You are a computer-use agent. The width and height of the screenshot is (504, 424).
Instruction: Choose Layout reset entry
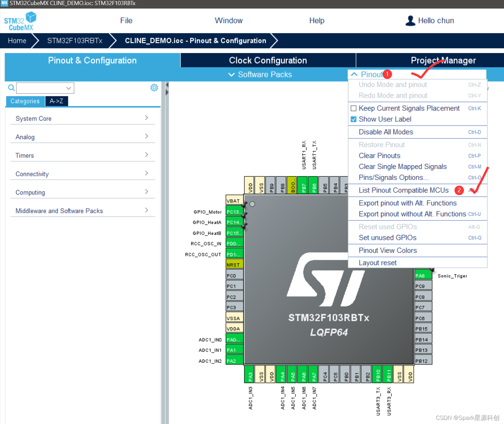(x=418, y=263)
